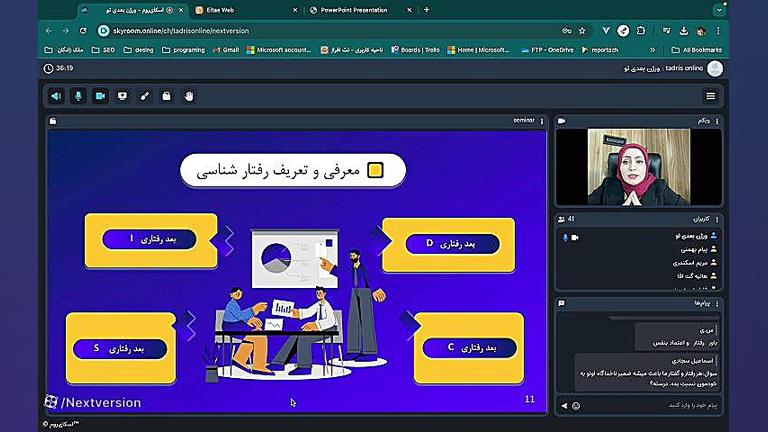Click the browser forward arrow

(x=66, y=30)
